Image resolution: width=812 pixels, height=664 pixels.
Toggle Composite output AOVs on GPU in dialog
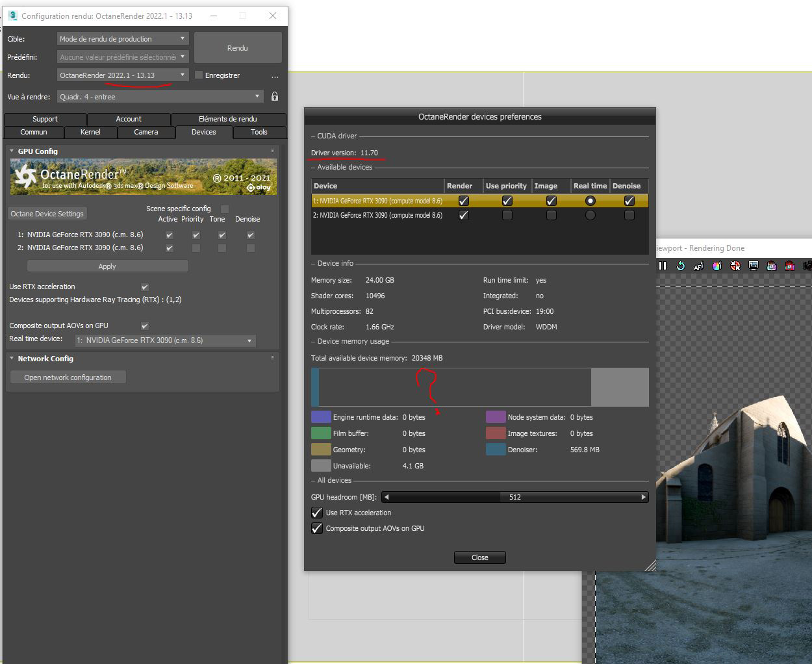(317, 528)
